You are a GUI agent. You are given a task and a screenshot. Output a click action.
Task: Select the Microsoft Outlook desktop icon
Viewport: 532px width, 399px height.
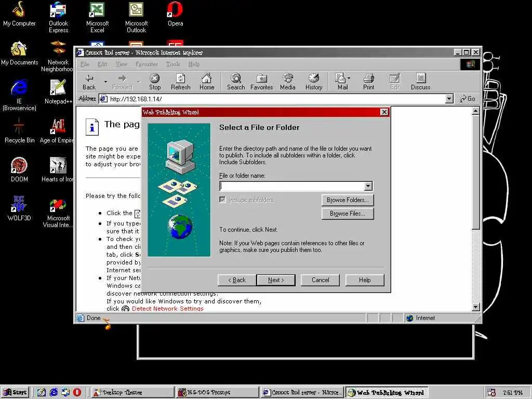click(x=137, y=17)
